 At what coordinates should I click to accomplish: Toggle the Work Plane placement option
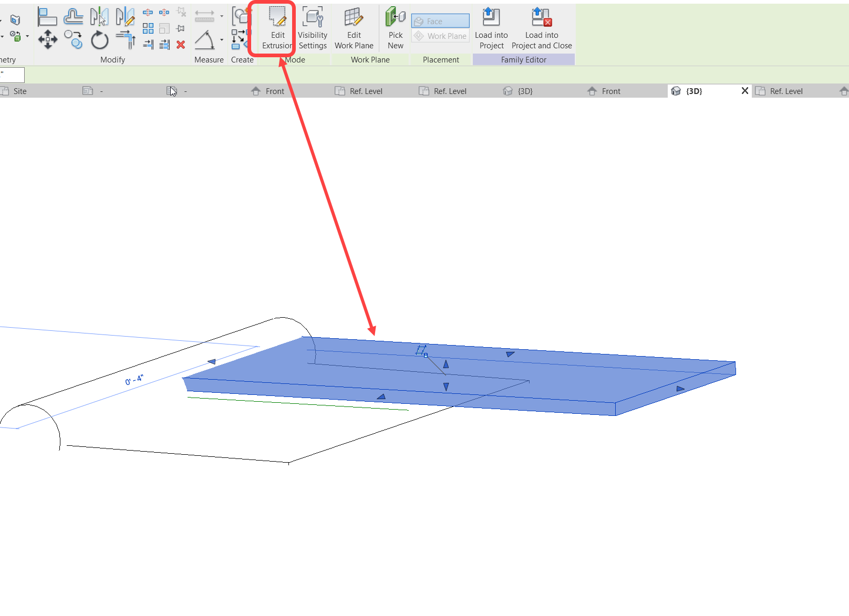tap(440, 36)
